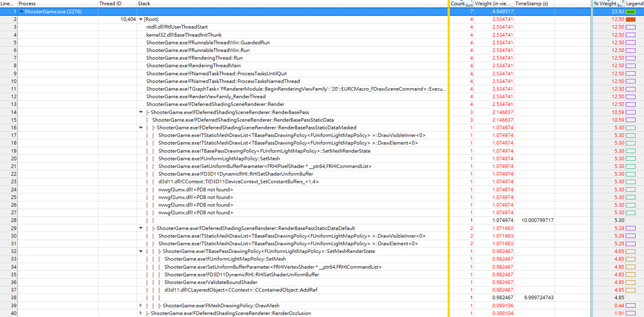Select first nvwgf2umx.dll PDB not found row, line 24
The height and width of the screenshot is (317, 644).
click(x=196, y=189)
